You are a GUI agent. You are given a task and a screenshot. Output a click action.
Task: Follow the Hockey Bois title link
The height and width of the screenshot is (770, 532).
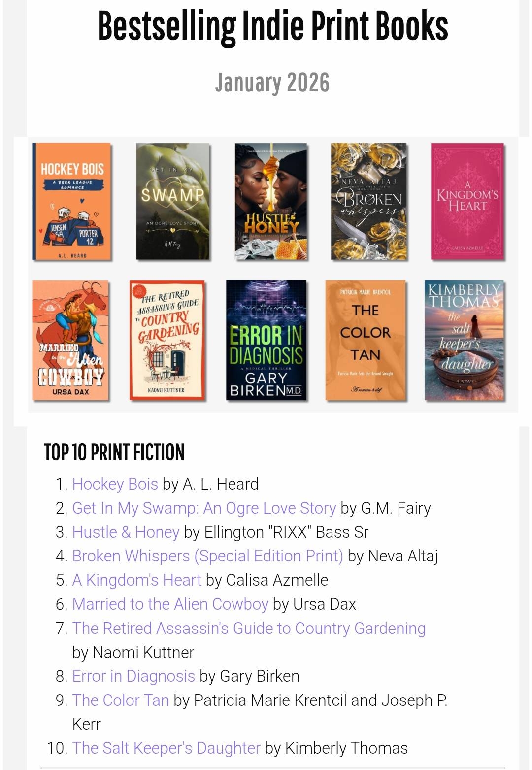click(x=115, y=484)
